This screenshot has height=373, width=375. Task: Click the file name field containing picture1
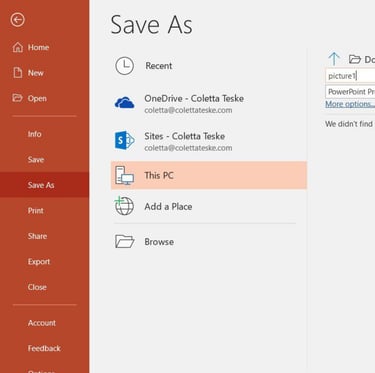click(350, 76)
